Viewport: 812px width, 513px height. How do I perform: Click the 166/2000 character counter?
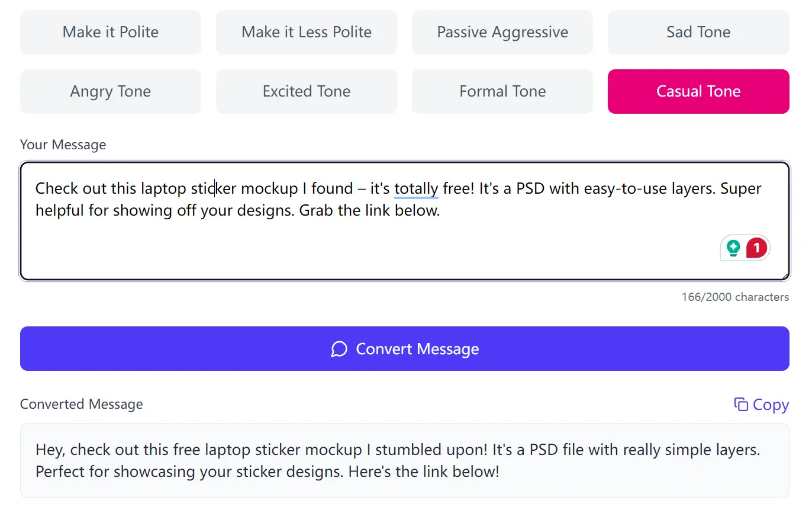[734, 297]
